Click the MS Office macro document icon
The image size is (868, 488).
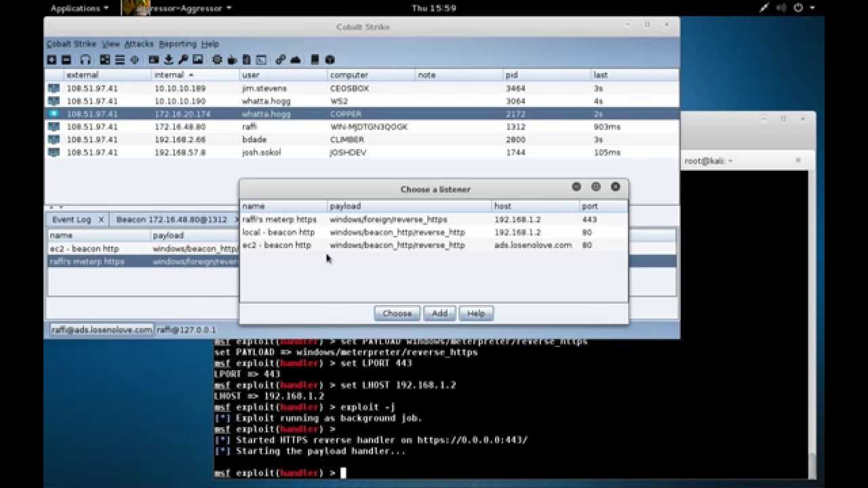(246, 60)
